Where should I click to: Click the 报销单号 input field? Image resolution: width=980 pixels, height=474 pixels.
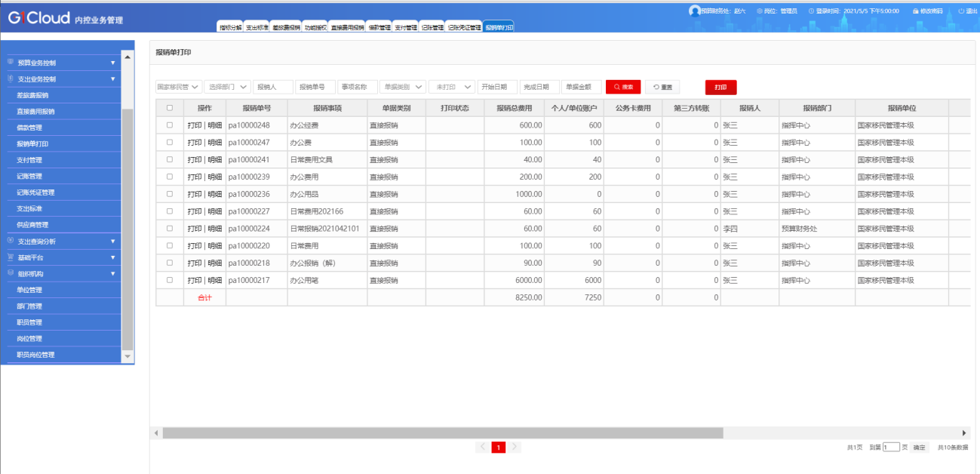pyautogui.click(x=315, y=87)
